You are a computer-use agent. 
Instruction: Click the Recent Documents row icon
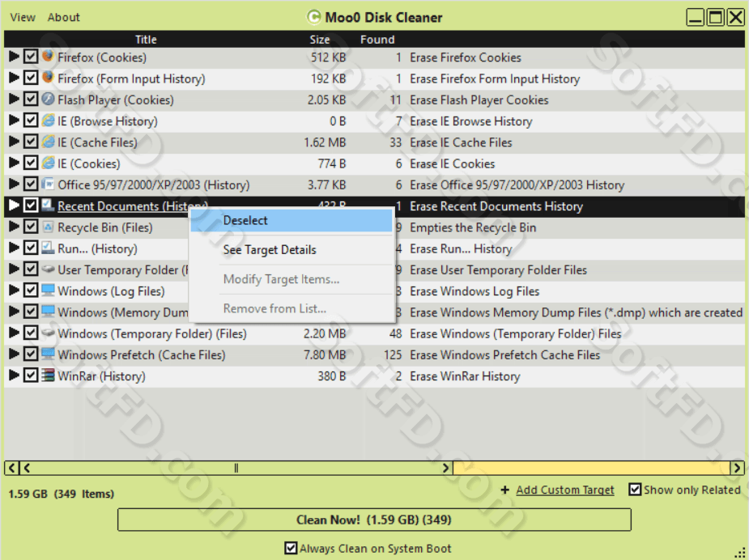(x=48, y=206)
